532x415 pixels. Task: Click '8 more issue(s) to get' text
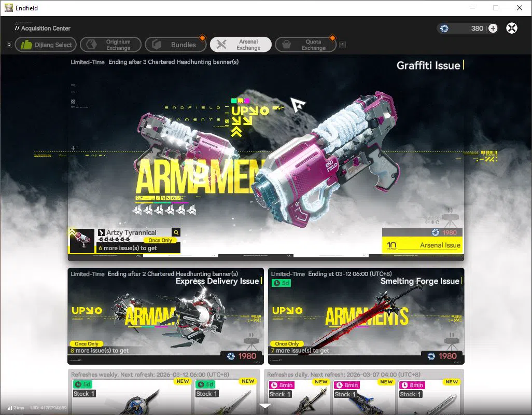[x=100, y=350]
